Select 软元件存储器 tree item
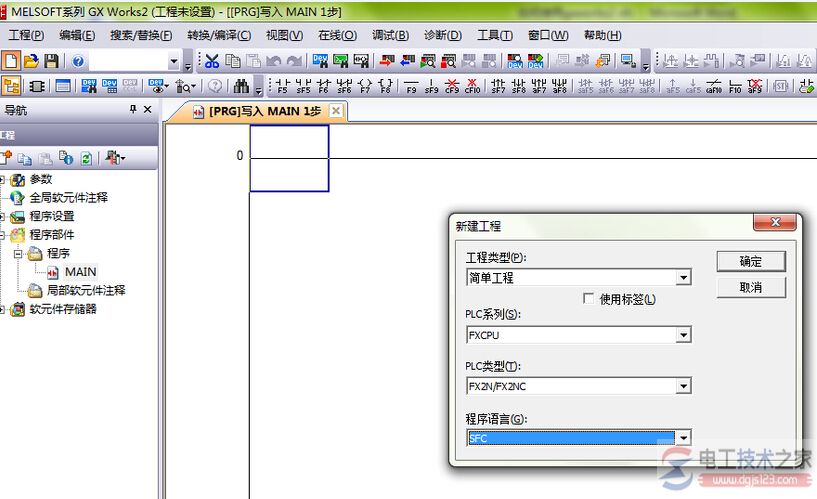 [63, 309]
